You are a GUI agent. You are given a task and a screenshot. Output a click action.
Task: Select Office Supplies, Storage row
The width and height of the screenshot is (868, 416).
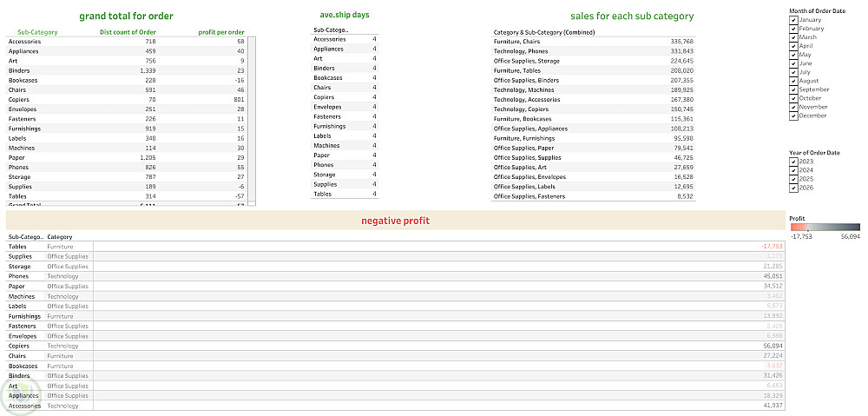coord(594,61)
